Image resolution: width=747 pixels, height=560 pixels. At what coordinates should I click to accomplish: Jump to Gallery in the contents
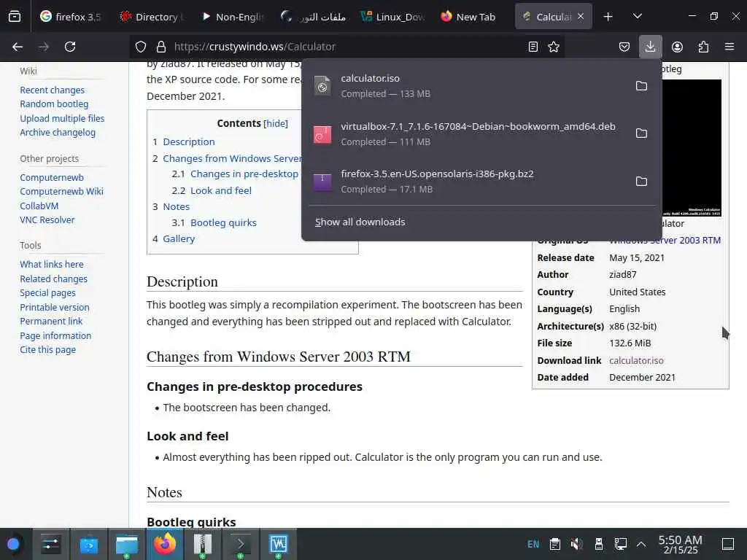[x=179, y=238]
